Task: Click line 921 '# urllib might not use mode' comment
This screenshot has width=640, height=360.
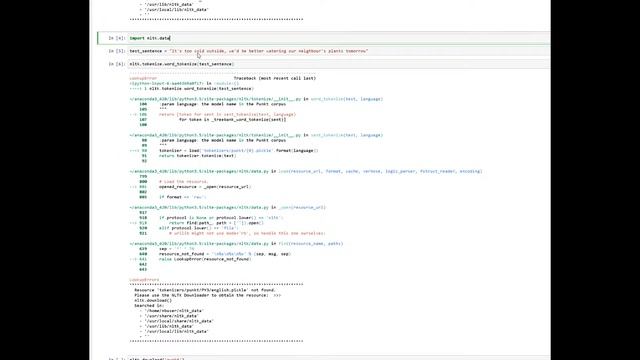Action: (x=247, y=233)
